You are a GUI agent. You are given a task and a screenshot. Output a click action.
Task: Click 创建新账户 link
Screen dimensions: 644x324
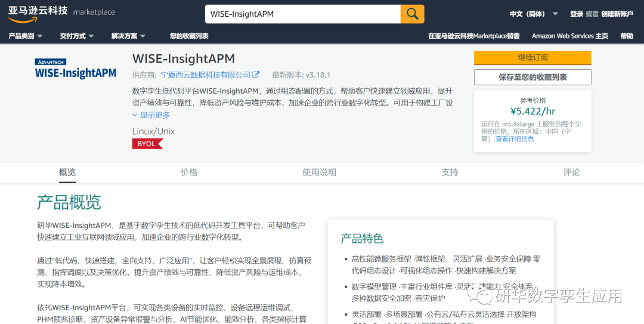[617, 14]
